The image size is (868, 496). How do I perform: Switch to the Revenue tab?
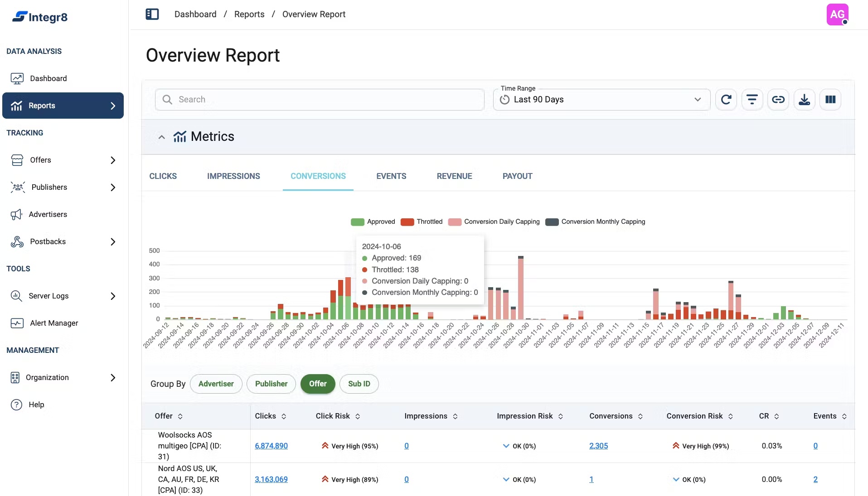pyautogui.click(x=454, y=176)
